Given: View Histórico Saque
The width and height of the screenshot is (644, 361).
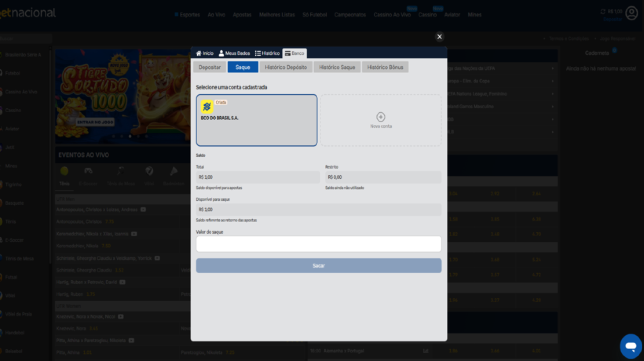Looking at the screenshot, I should coord(337,67).
